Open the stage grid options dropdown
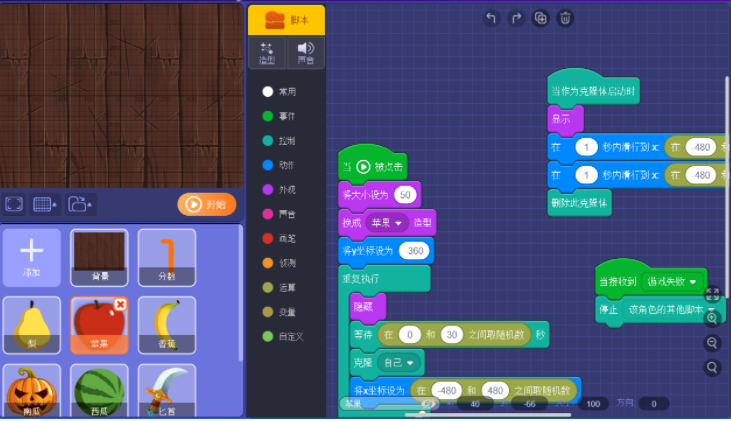The height and width of the screenshot is (421, 731). click(44, 204)
